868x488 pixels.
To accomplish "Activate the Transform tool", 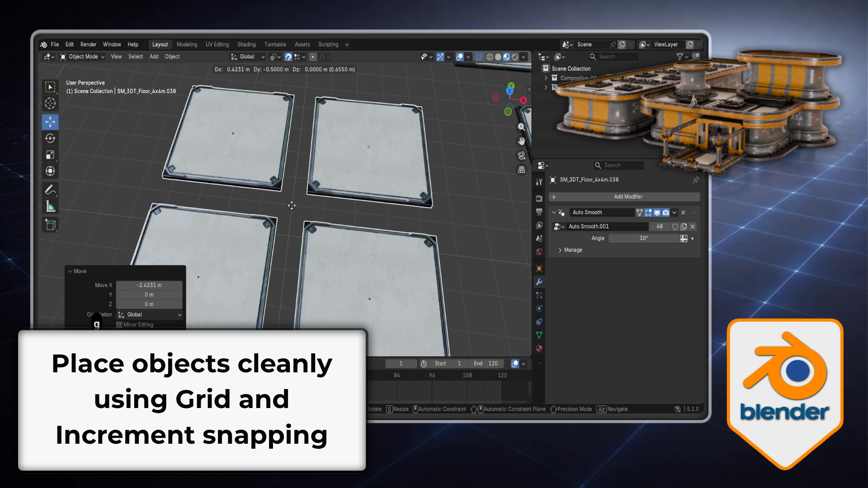I will [50, 171].
